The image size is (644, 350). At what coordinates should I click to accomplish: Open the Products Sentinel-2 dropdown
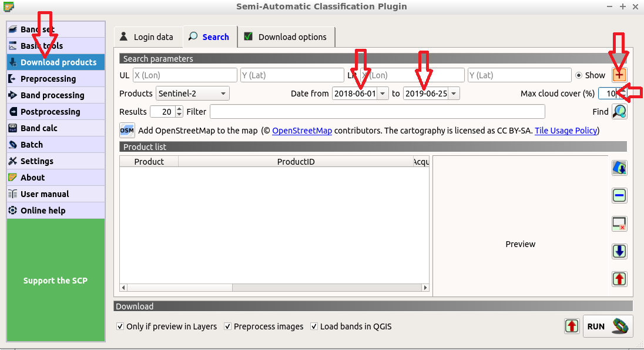click(192, 94)
